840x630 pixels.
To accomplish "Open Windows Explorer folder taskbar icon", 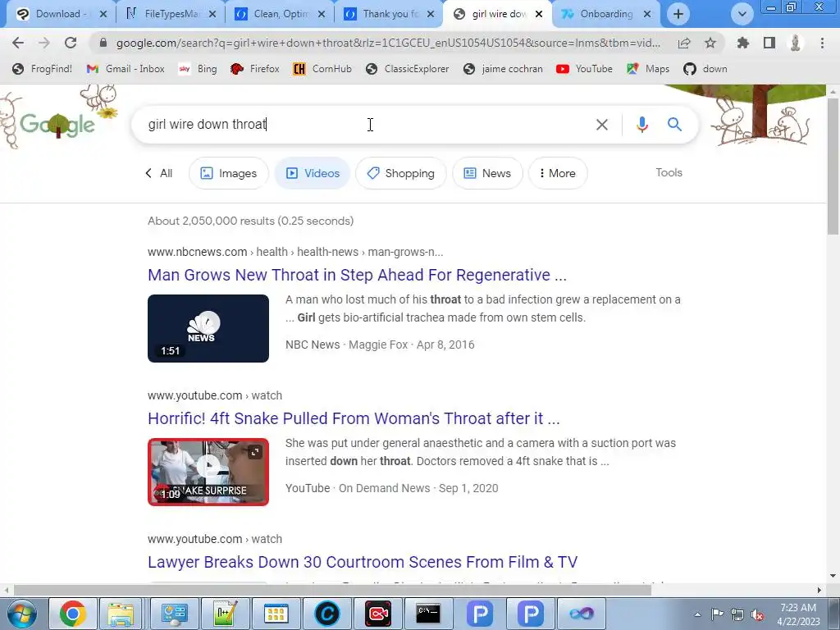I will (x=121, y=614).
